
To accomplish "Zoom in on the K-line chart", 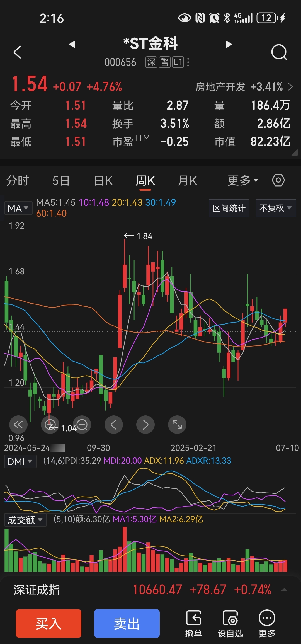I will point(50,425).
